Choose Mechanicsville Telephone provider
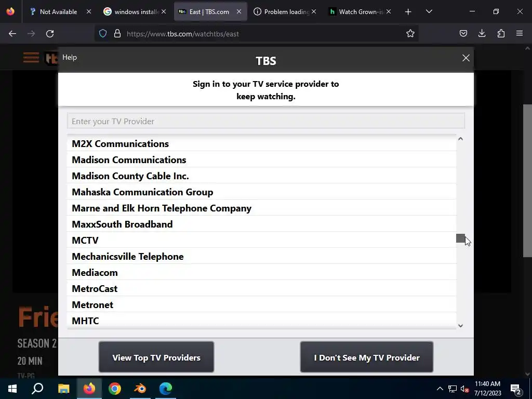The width and height of the screenshot is (532, 399). pyautogui.click(x=261, y=257)
